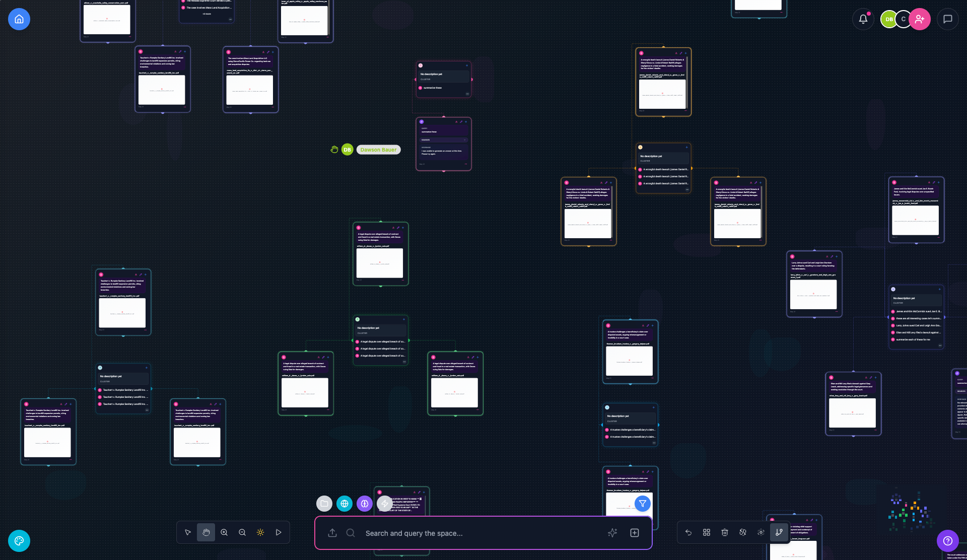The image size is (967, 560).
Task: Click the C user avatar in header
Action: (904, 19)
